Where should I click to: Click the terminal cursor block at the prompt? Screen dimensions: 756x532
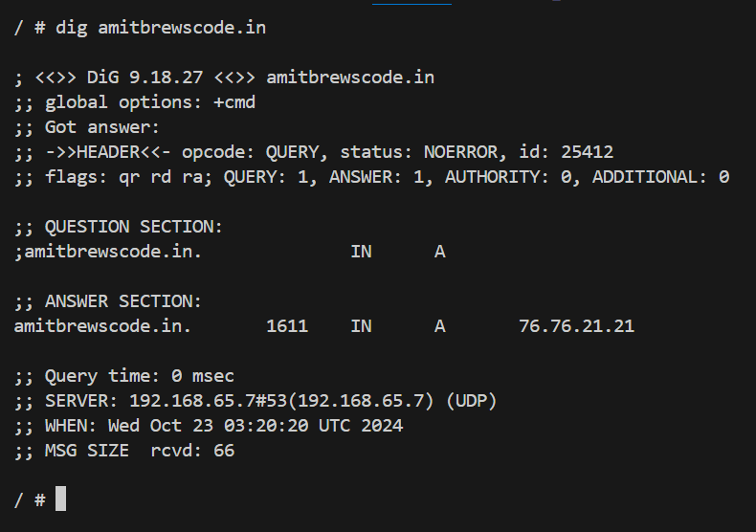[60, 499]
